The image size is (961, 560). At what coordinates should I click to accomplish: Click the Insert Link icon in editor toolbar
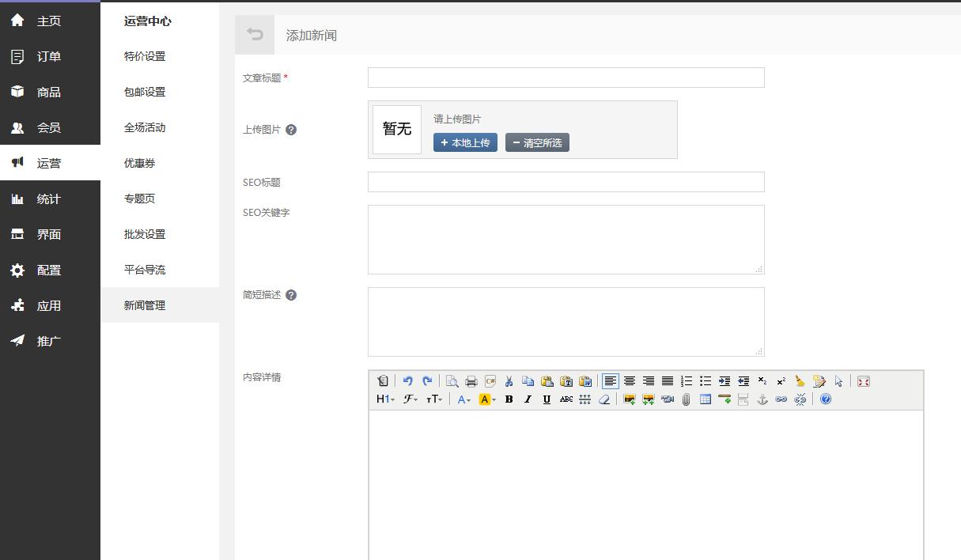pyautogui.click(x=781, y=399)
